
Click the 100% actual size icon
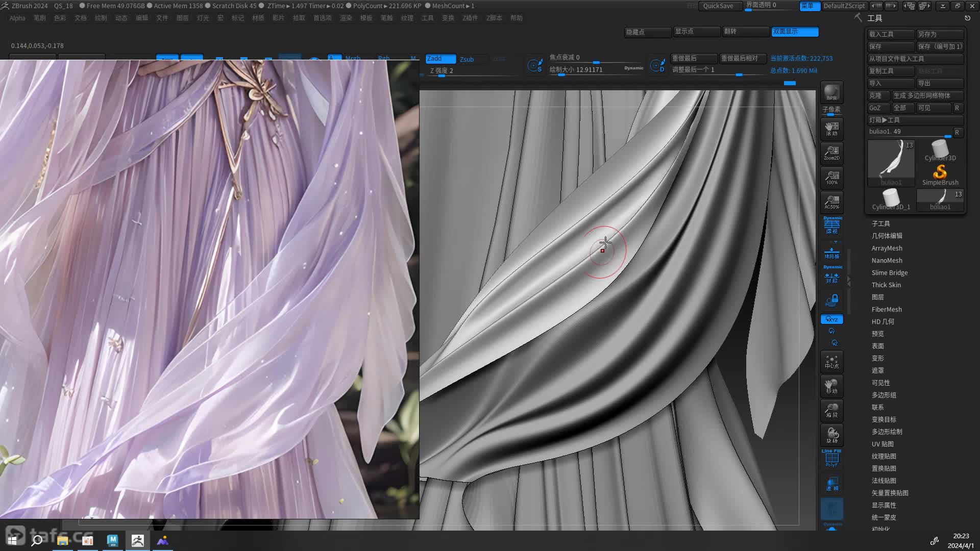[x=831, y=178]
